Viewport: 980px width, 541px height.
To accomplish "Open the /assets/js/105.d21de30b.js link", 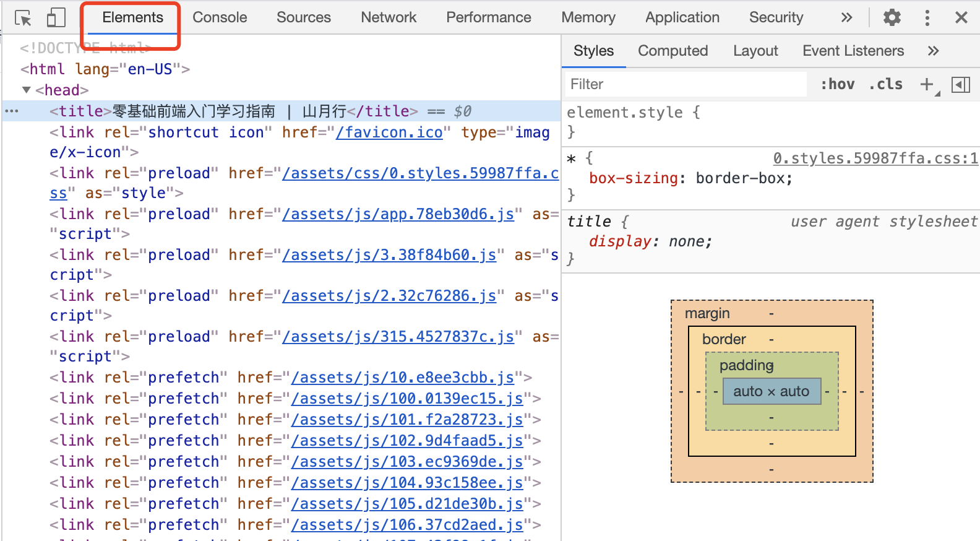I will click(407, 504).
